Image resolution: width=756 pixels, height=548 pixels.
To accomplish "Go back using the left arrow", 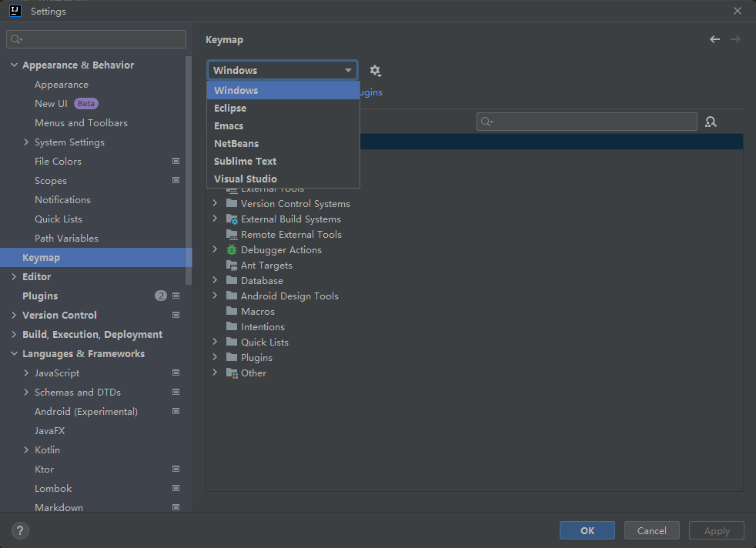I will point(714,39).
